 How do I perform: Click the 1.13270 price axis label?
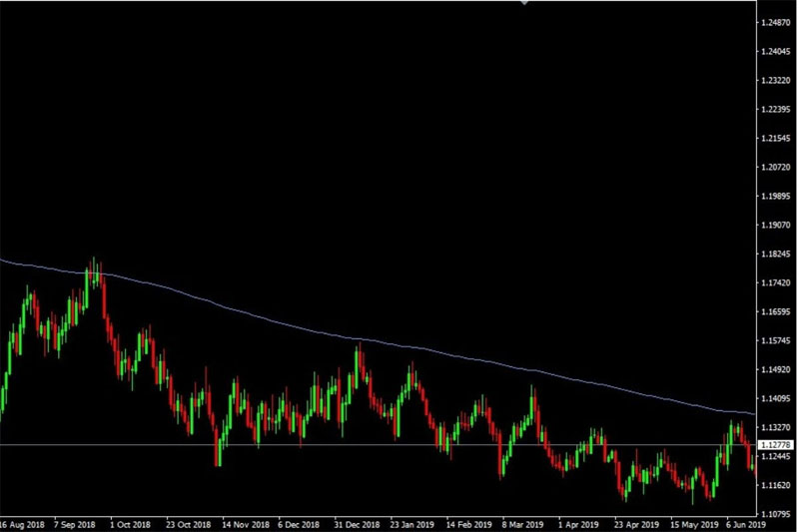[776, 427]
